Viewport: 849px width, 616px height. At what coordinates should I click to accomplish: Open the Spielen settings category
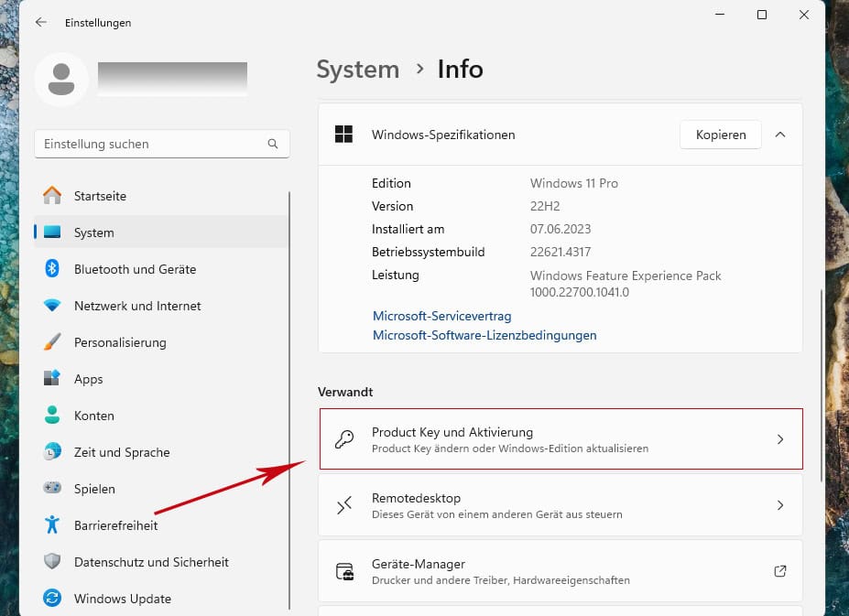coord(94,489)
